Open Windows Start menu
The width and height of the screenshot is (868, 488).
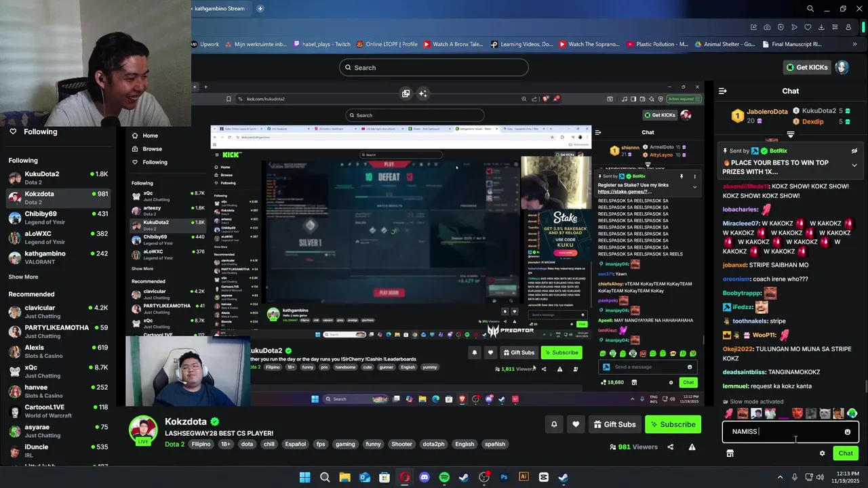coord(305,477)
